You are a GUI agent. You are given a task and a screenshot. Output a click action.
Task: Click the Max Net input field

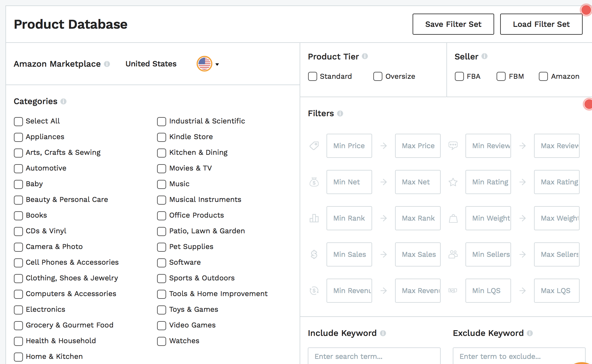click(x=418, y=182)
